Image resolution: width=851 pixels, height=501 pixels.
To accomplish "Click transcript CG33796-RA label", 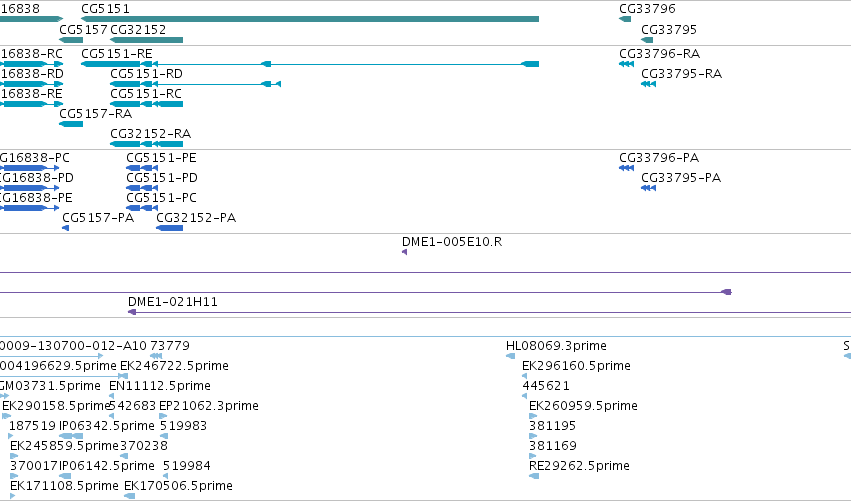I will 659,54.
